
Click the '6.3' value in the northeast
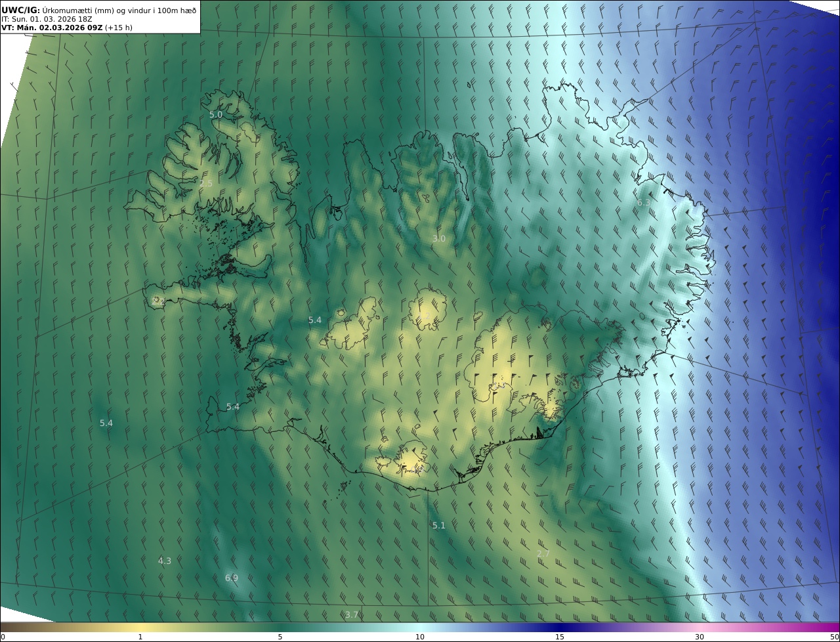tap(644, 203)
